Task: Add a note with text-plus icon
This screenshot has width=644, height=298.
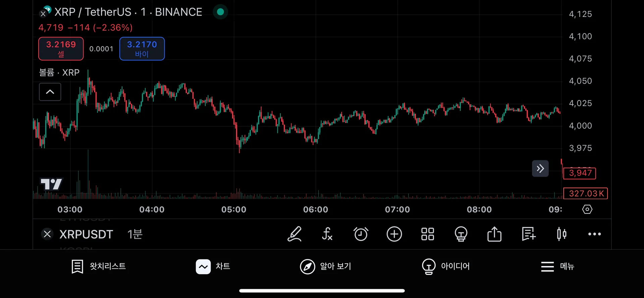Action: pos(529,234)
